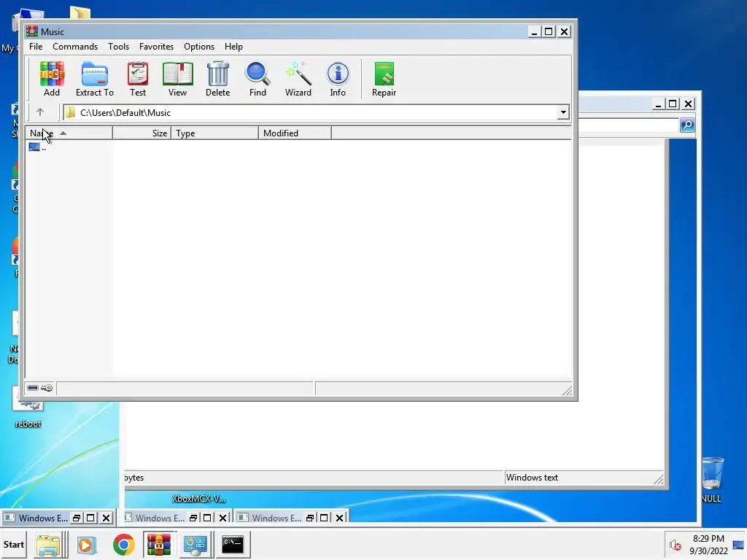This screenshot has width=747, height=560.
Task: Launch Google Chrome from taskbar
Action: (124, 545)
